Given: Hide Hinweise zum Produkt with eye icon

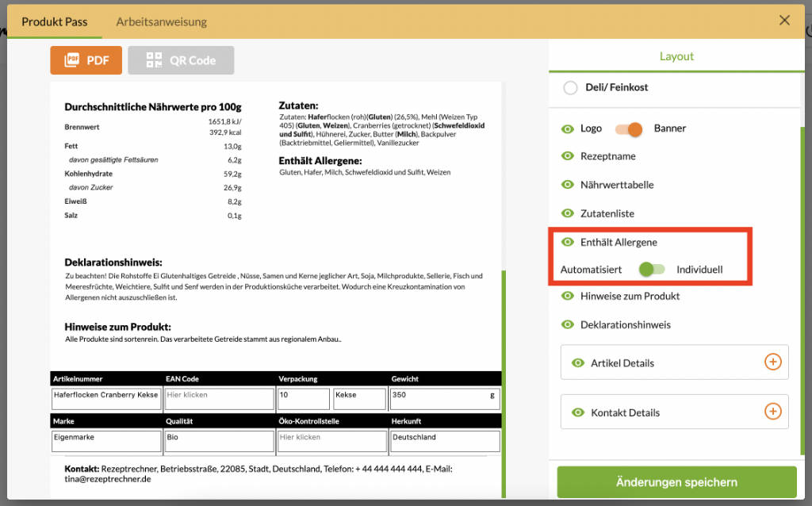Looking at the screenshot, I should point(568,296).
